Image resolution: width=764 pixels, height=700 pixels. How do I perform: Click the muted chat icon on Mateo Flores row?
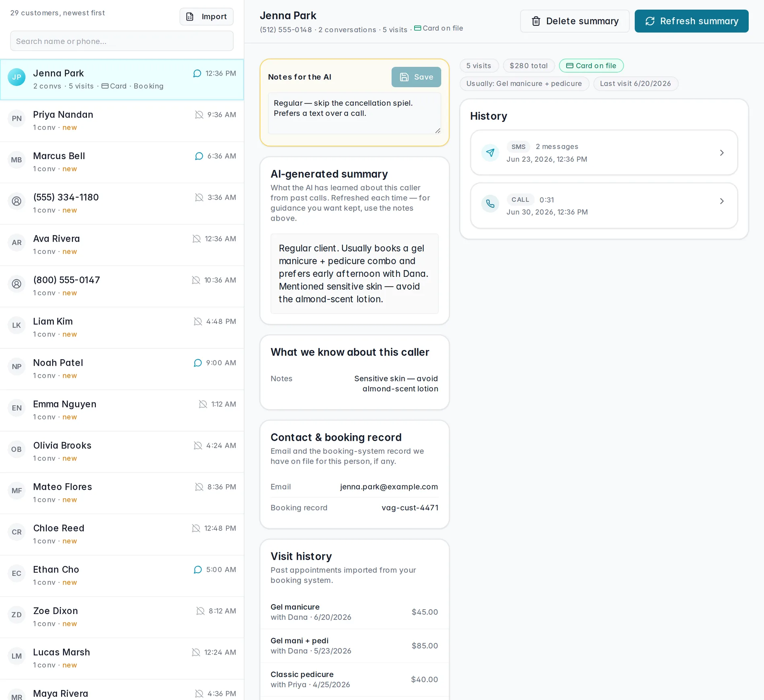(199, 487)
